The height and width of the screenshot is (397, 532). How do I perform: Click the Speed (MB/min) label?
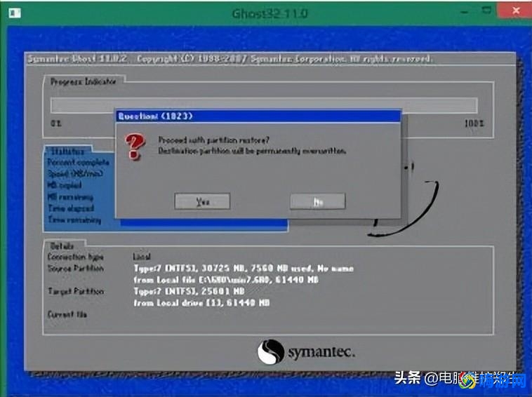(75, 173)
